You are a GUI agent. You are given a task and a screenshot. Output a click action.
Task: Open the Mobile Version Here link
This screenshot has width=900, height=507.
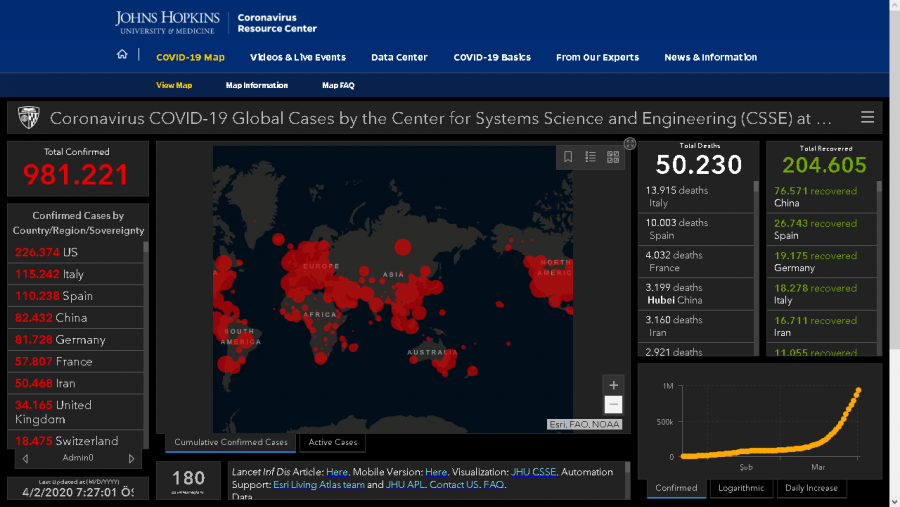point(436,472)
